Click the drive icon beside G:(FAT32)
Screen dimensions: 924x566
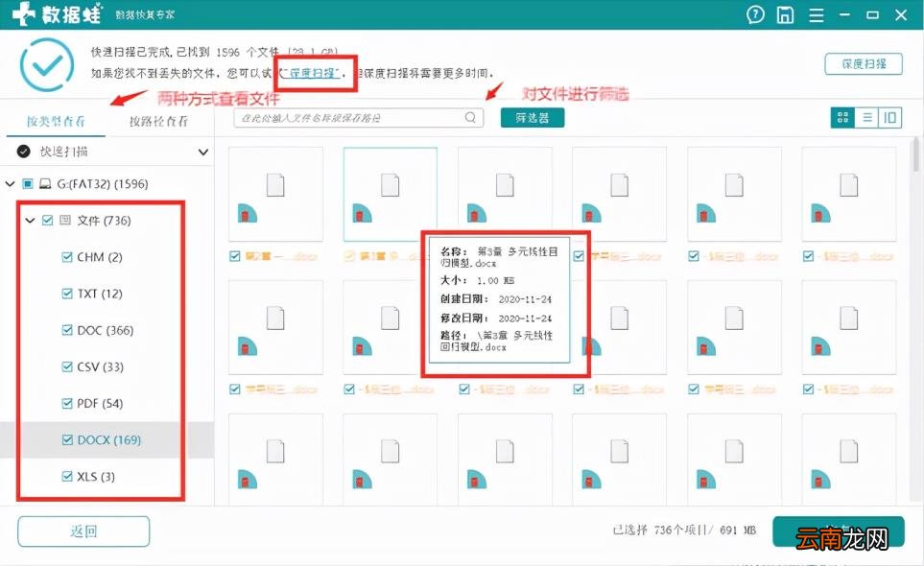point(45,184)
